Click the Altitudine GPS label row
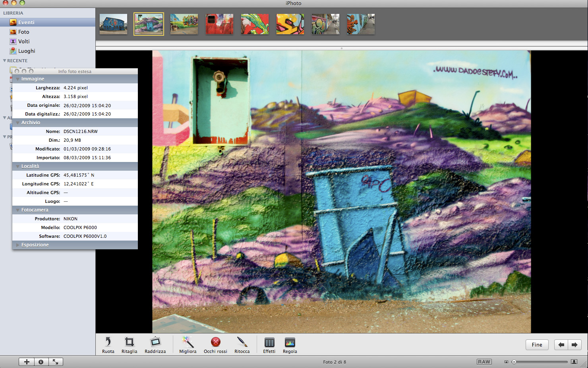588x368 pixels. [x=75, y=193]
